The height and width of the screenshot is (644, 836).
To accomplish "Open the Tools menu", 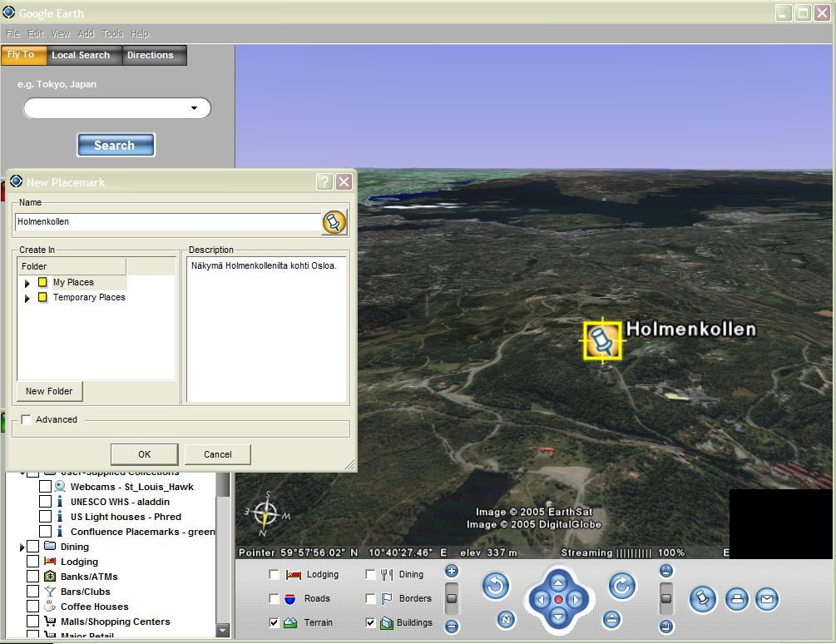I will (x=112, y=33).
